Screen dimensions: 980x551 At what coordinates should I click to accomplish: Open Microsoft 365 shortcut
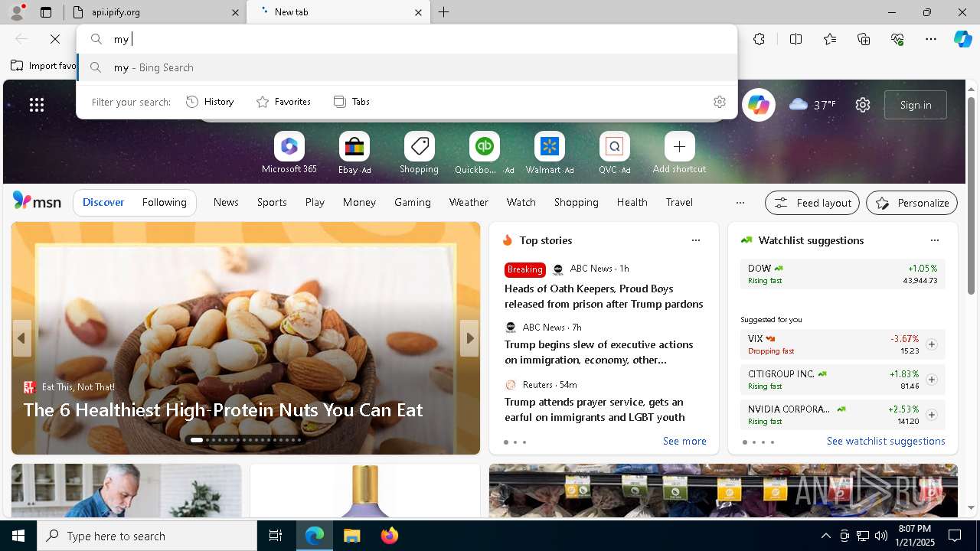289,153
